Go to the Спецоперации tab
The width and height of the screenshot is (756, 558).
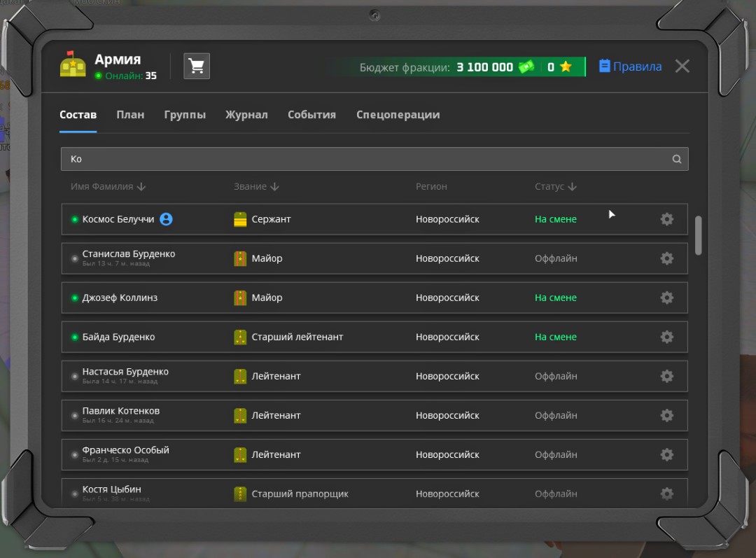point(398,115)
